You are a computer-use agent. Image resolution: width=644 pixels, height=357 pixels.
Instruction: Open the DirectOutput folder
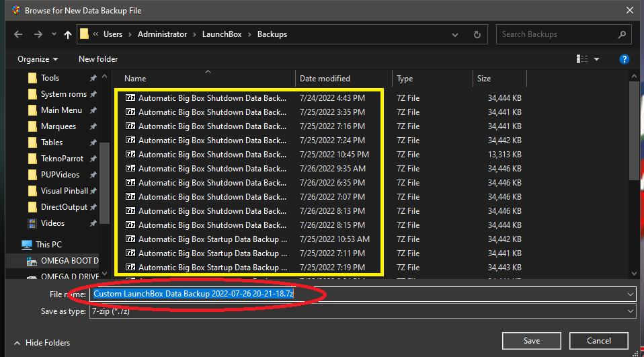point(64,207)
